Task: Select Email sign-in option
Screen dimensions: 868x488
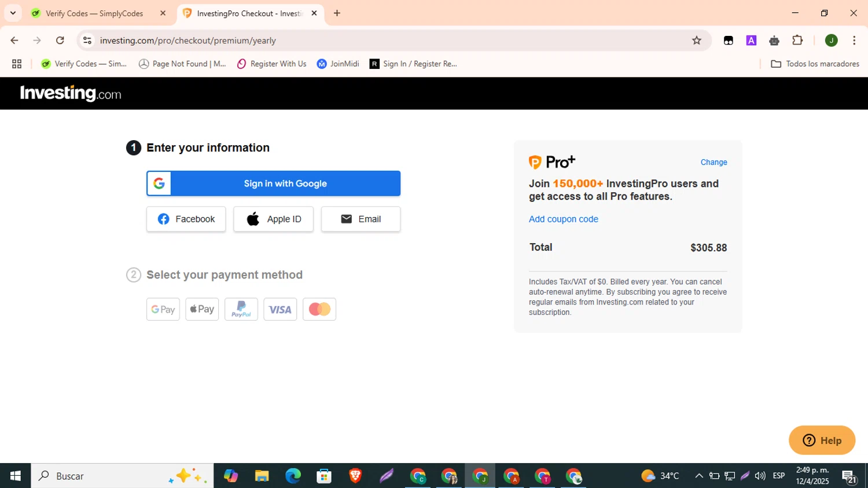Action: click(361, 219)
